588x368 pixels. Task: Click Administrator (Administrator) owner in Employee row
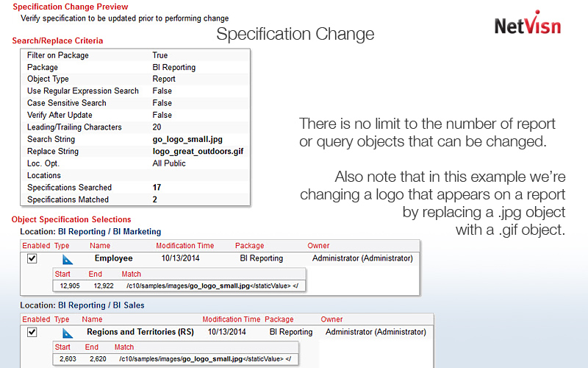pos(362,258)
